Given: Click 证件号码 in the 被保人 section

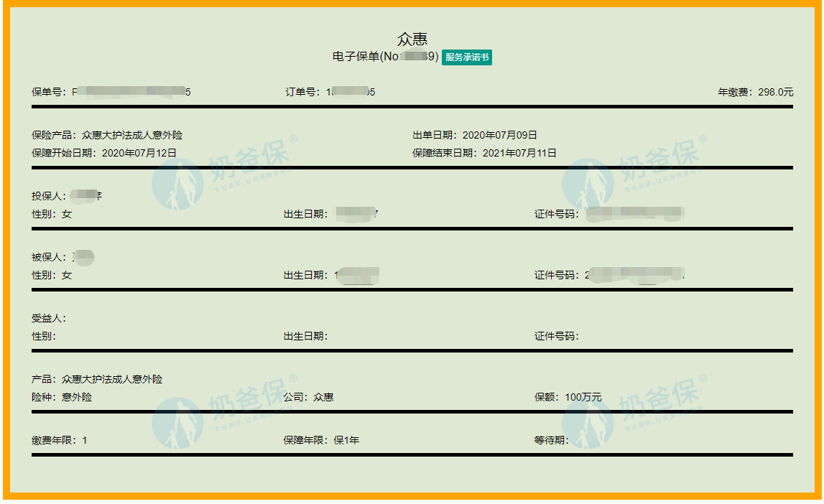Looking at the screenshot, I should (x=610, y=275).
